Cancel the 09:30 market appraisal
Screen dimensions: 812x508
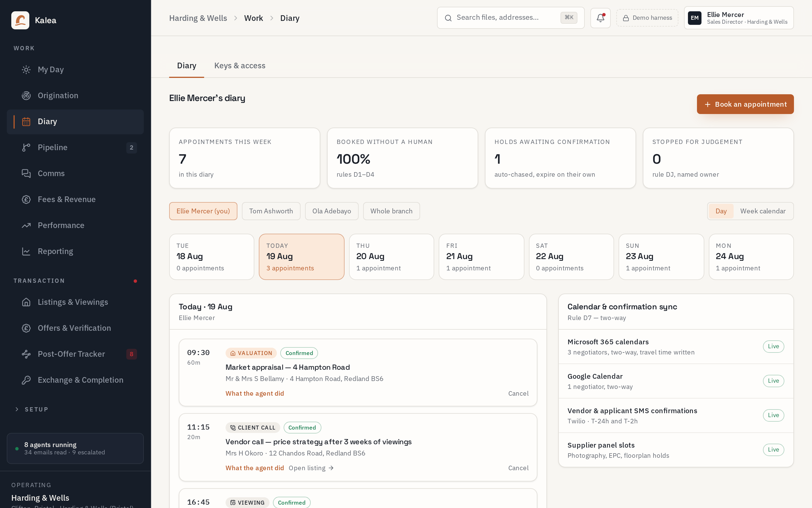click(x=518, y=393)
